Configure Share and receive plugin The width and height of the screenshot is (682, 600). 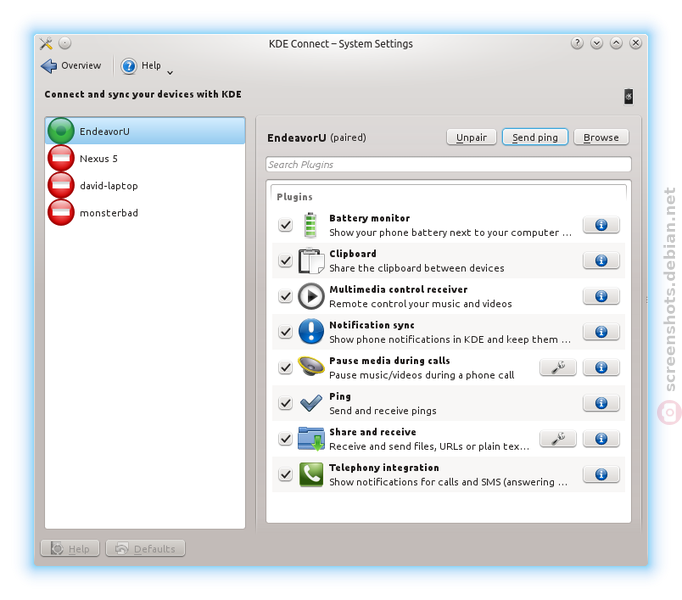(x=558, y=439)
